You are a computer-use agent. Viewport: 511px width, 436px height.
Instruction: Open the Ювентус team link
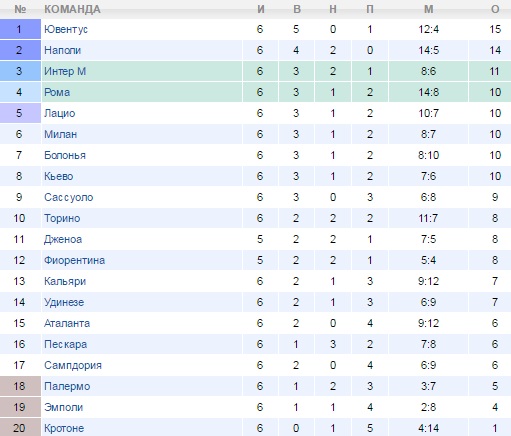66,29
